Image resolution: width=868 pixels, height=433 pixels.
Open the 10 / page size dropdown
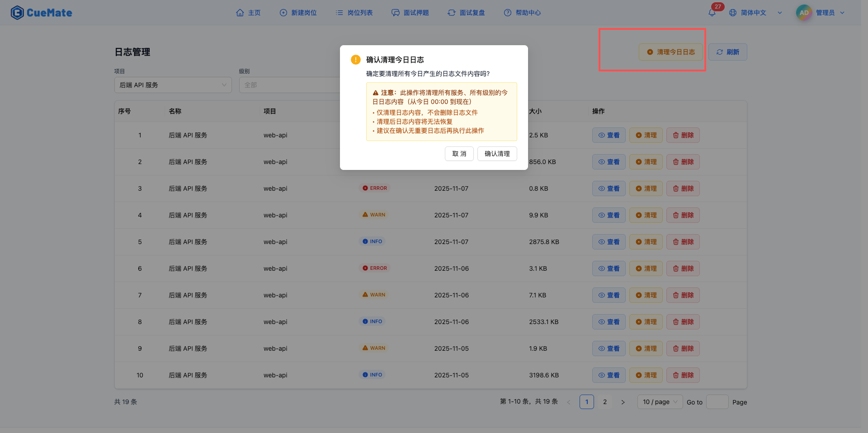tap(660, 402)
